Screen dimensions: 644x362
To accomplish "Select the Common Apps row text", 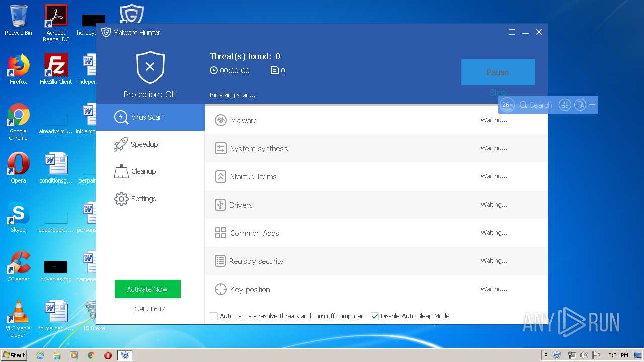I will (x=255, y=233).
